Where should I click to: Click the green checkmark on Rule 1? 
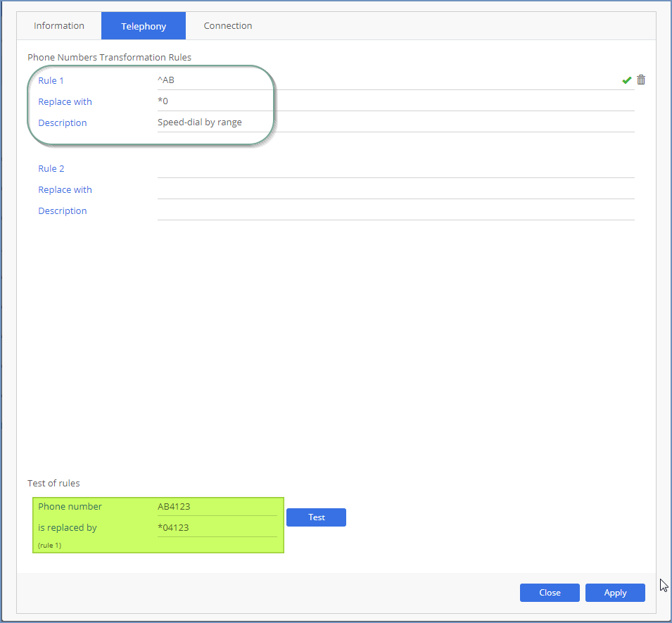[626, 80]
